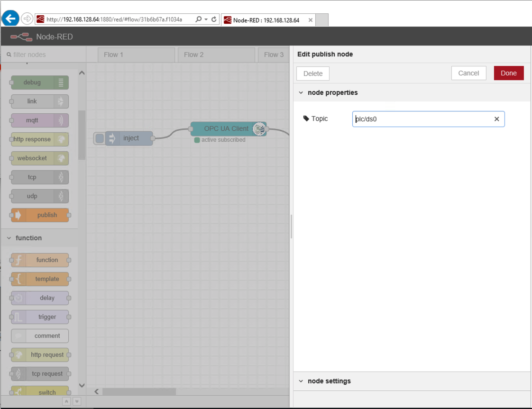
Task: Click the 'active subscribed' status text
Action: pyautogui.click(x=223, y=140)
